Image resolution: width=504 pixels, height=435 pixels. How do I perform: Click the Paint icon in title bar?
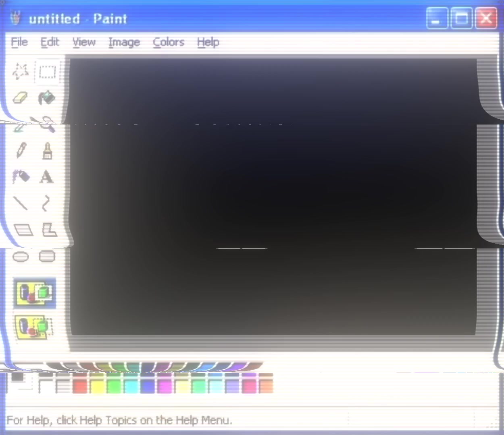pyautogui.click(x=16, y=18)
